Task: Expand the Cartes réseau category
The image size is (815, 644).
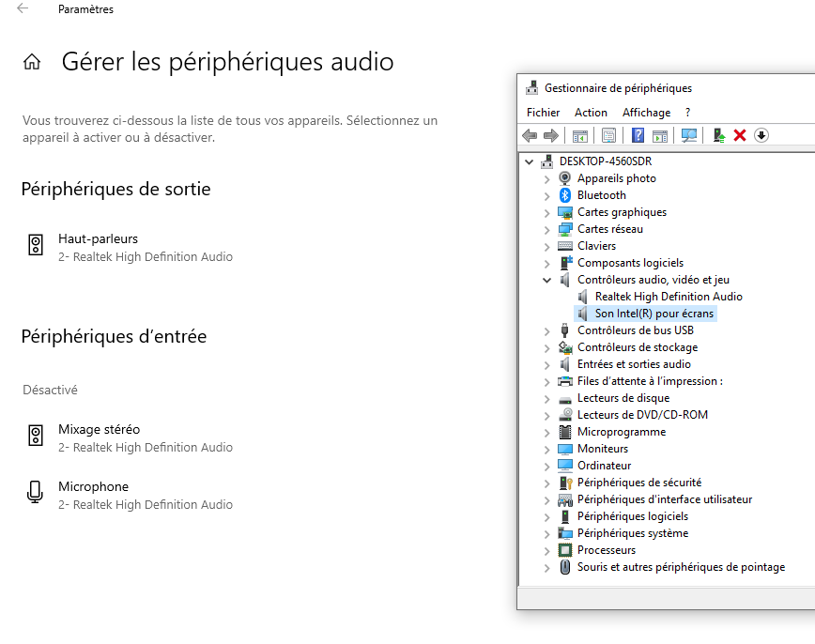Action: point(546,230)
